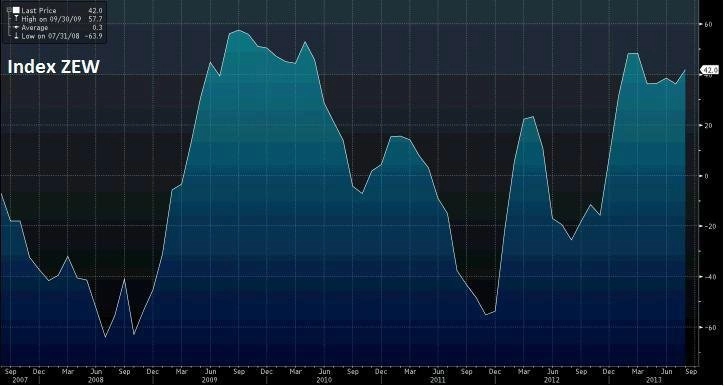Image resolution: width=724 pixels, height=386 pixels.
Task: Collapse the legend tree expander box
Action: click(x=9, y=10)
